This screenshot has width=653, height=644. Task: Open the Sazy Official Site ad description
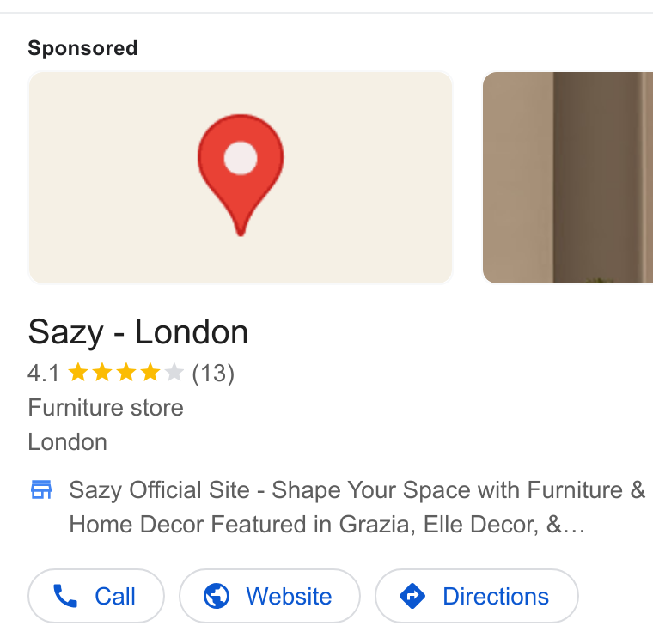[x=357, y=507]
